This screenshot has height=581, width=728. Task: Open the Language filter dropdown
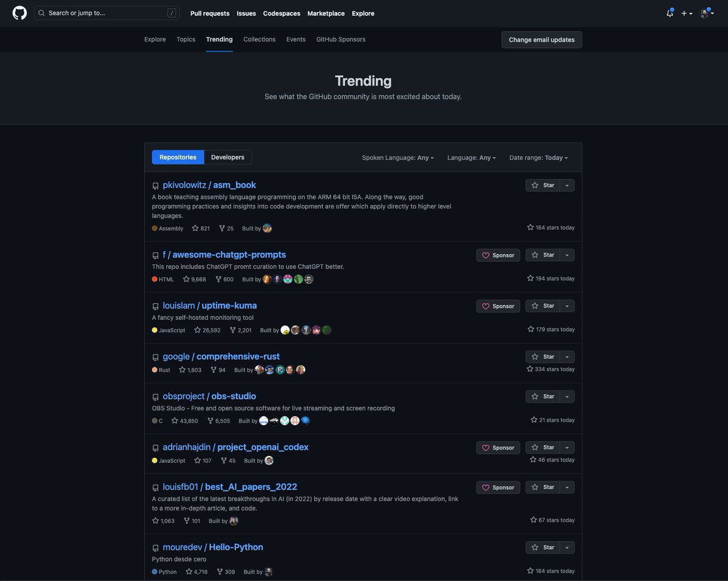click(471, 158)
